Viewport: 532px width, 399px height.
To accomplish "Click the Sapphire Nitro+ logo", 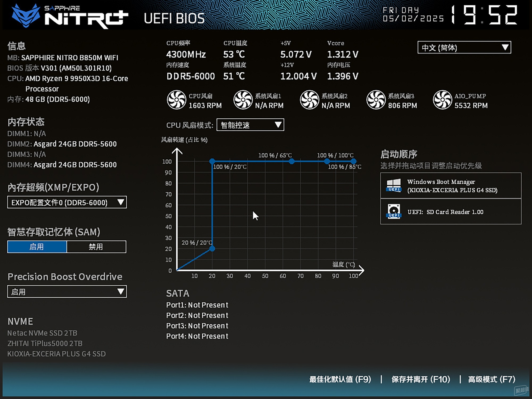I will (70, 16).
